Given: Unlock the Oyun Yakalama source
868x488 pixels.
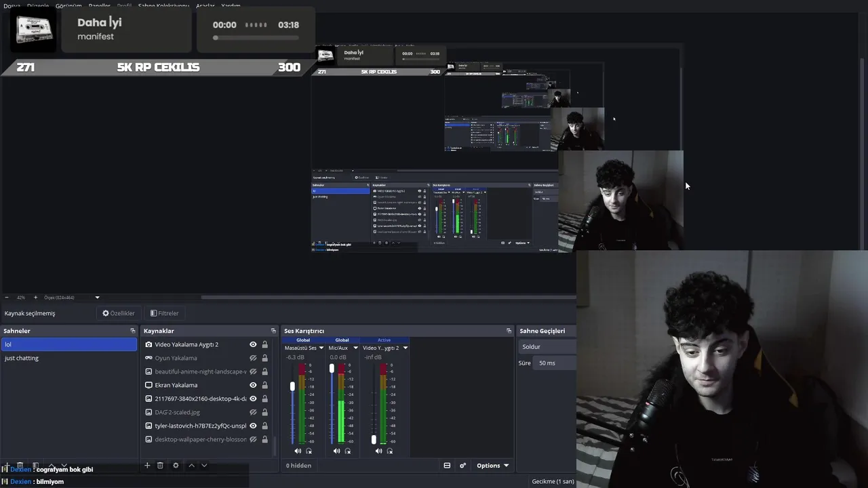Looking at the screenshot, I should pyautogui.click(x=264, y=358).
